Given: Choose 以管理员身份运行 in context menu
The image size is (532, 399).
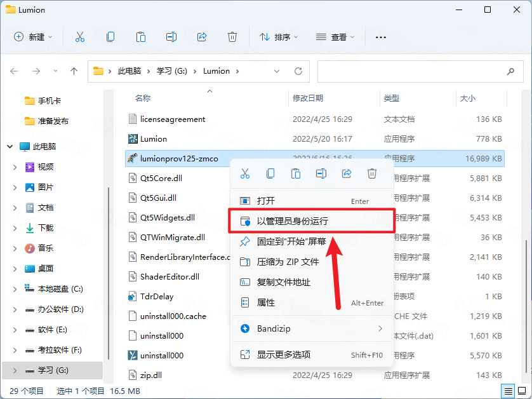Looking at the screenshot, I should tap(312, 220).
